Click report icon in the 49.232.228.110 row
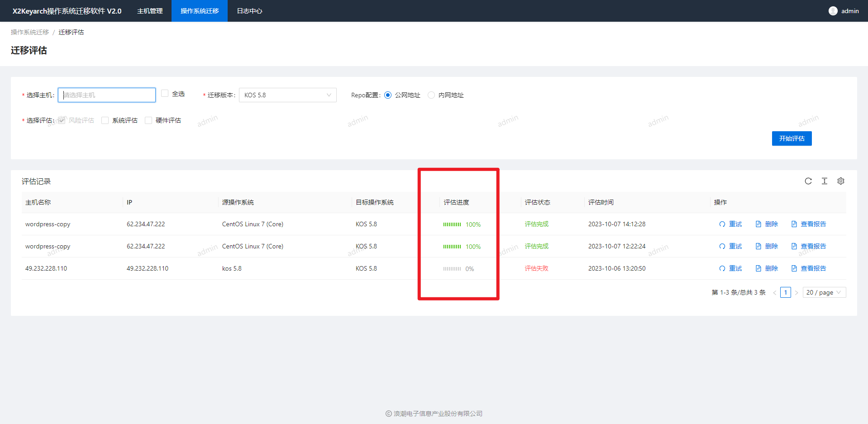 coord(794,268)
